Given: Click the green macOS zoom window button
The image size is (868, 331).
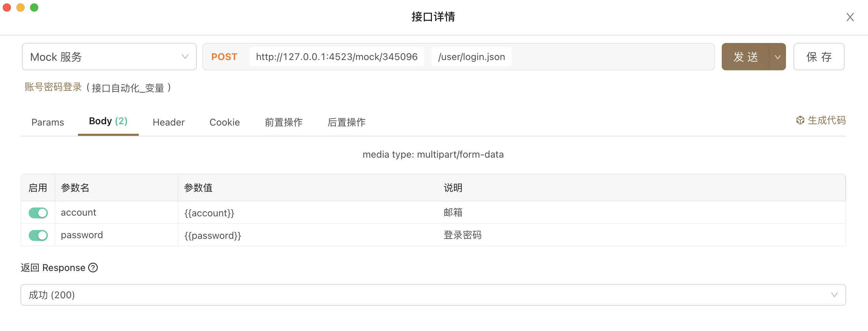Looking at the screenshot, I should [34, 8].
